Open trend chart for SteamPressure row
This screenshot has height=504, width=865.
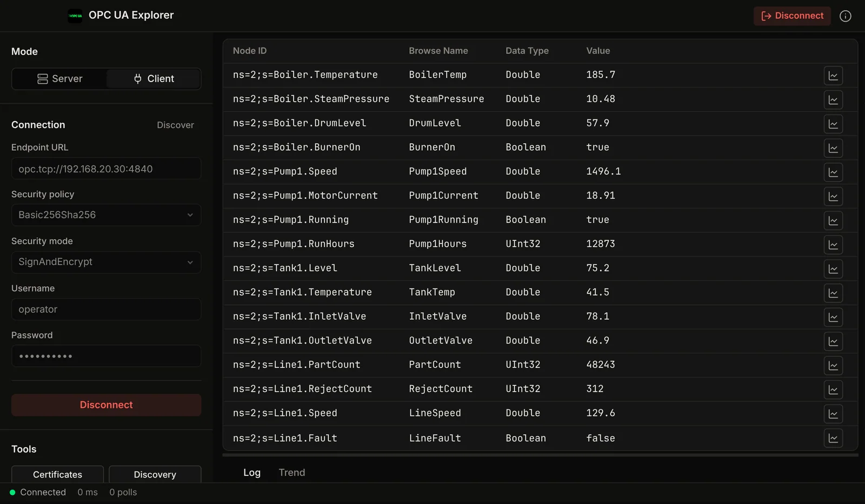[833, 100]
